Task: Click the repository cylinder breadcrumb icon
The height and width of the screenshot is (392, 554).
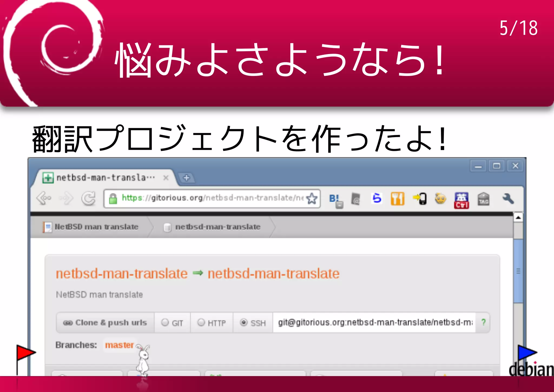Action: 167,227
